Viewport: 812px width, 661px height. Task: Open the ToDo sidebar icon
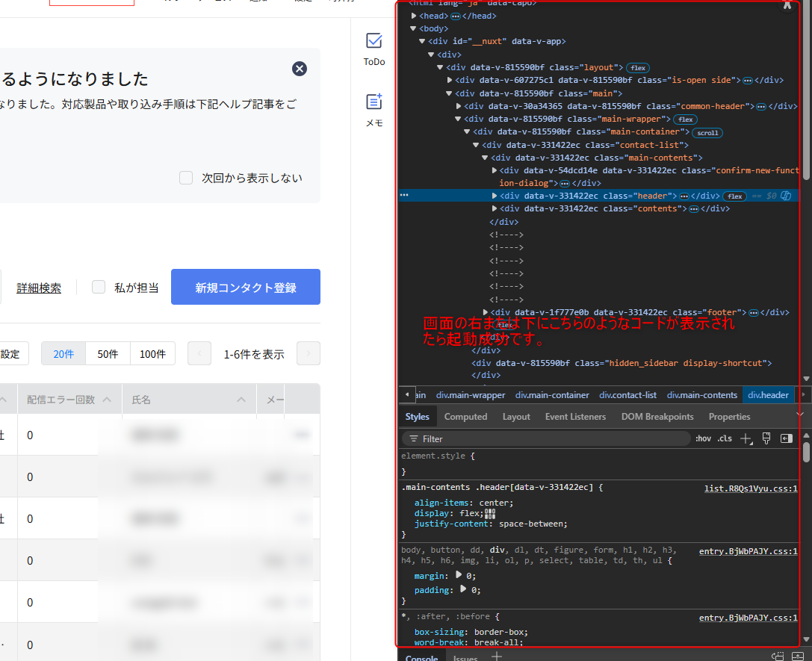(374, 49)
